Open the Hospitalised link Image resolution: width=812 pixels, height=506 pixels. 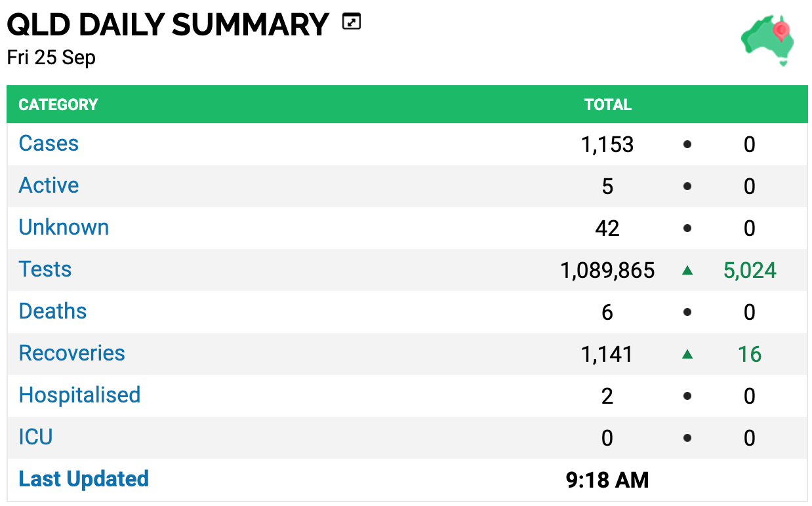pyautogui.click(x=79, y=395)
